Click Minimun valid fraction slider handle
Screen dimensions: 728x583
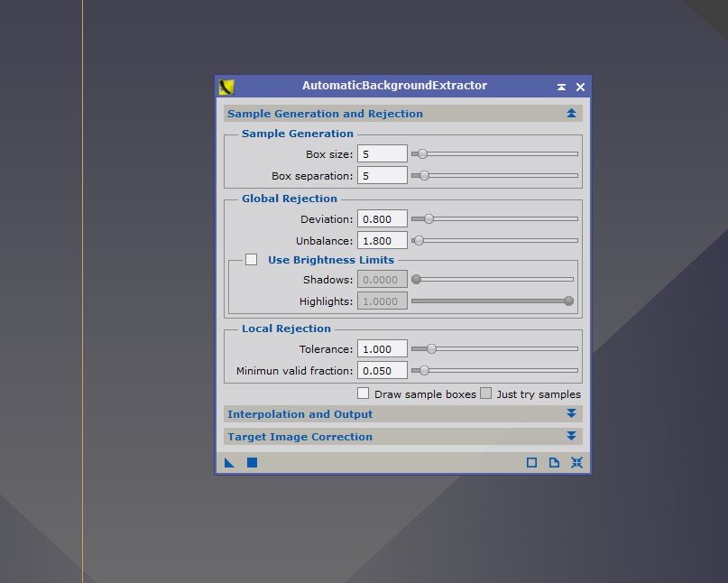(x=424, y=371)
